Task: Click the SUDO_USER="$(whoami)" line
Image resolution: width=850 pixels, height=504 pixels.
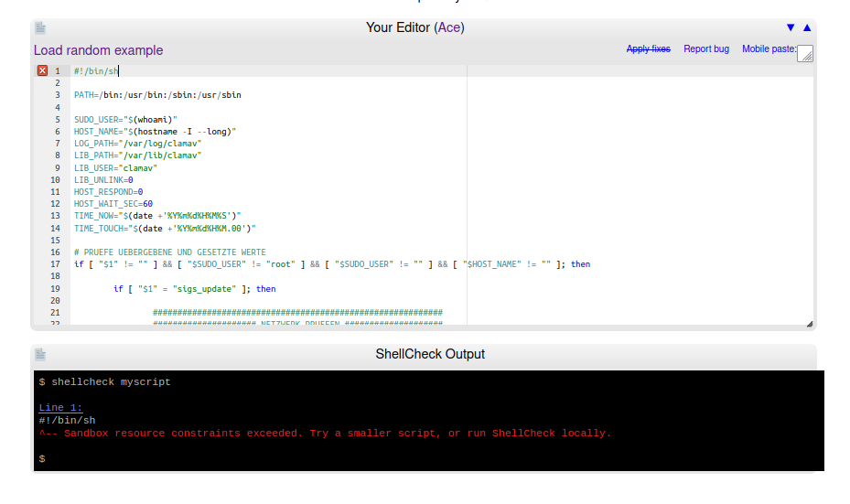Action: tap(125, 120)
